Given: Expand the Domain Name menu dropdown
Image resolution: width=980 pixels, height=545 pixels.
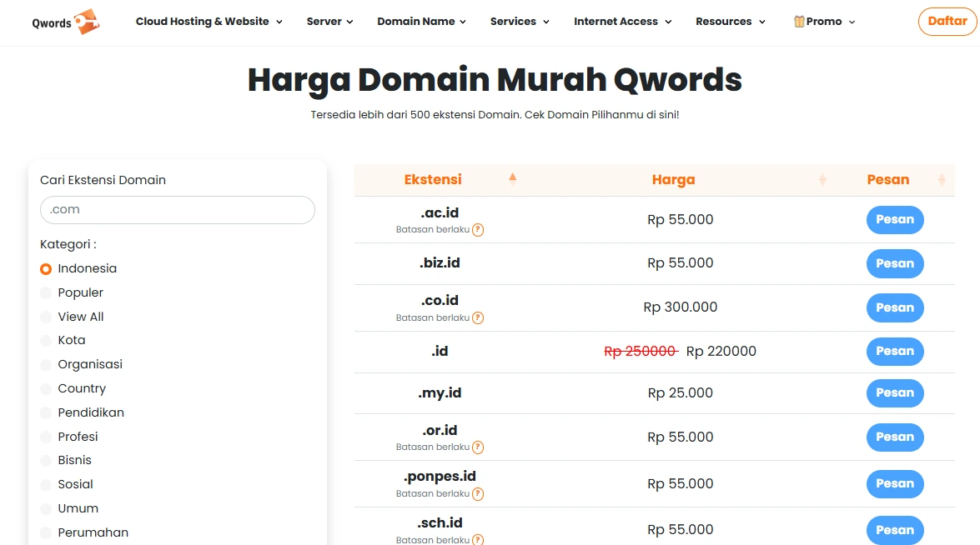Looking at the screenshot, I should [x=422, y=22].
